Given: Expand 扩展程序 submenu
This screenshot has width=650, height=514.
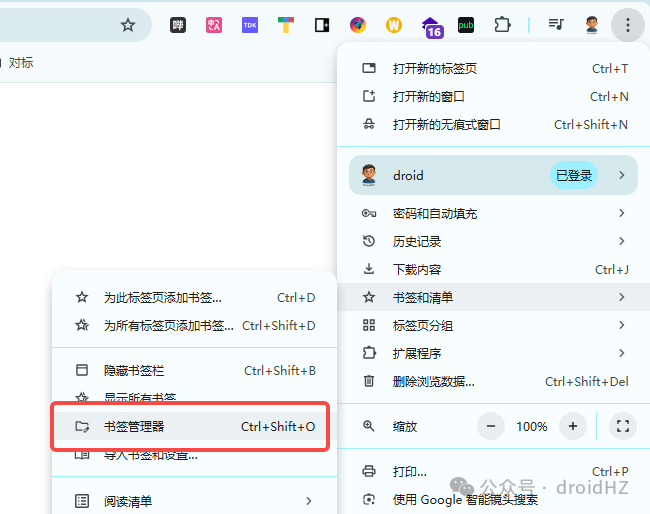Looking at the screenshot, I should click(495, 354).
